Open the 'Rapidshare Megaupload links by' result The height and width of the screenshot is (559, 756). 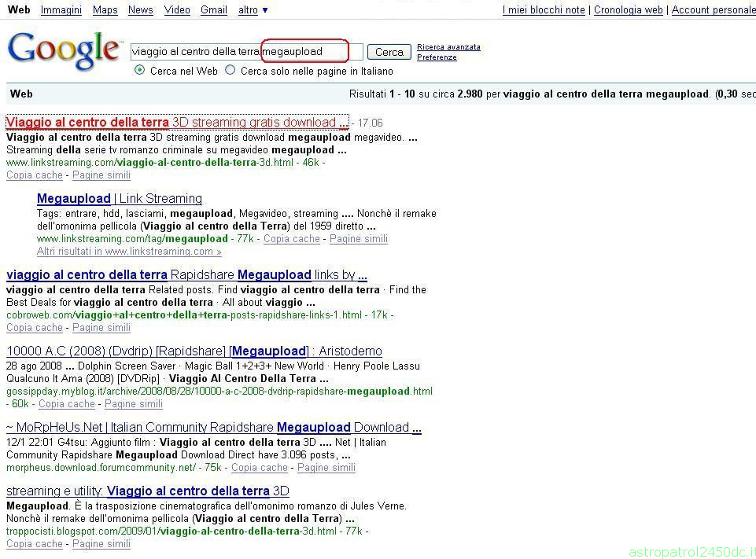coord(186,274)
